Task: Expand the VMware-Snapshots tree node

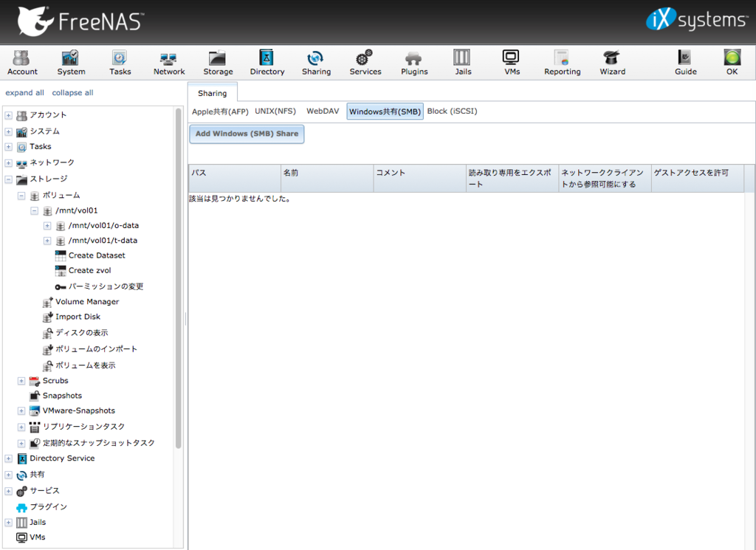Action: tap(21, 410)
